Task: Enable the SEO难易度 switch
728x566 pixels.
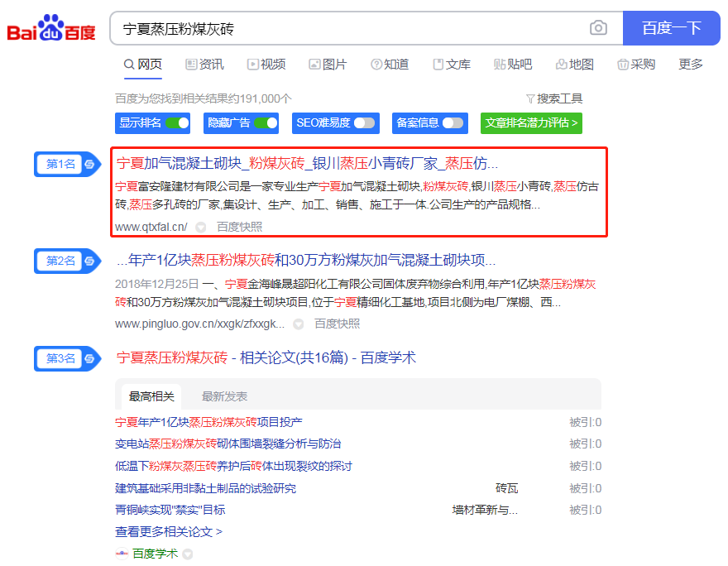Action: pyautogui.click(x=365, y=123)
